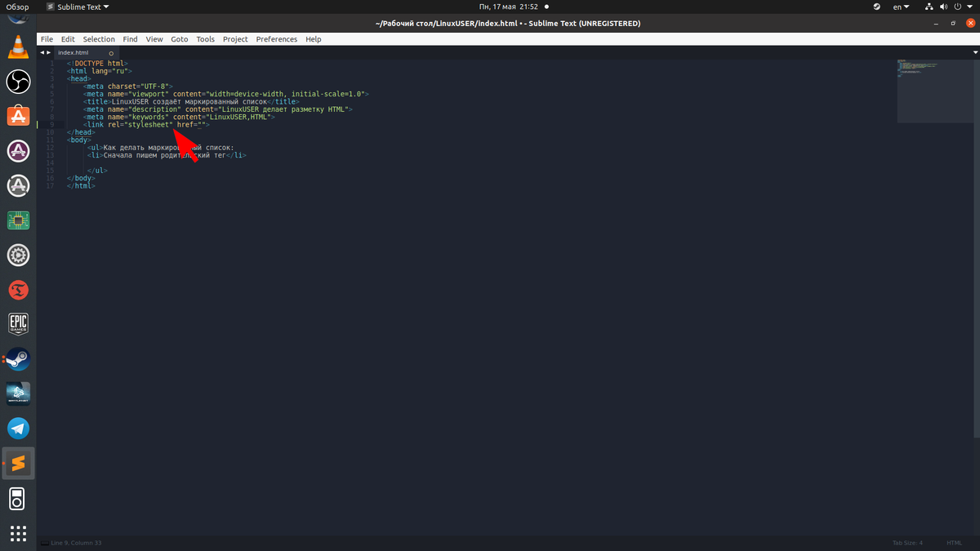
Task: Launch VLC media player from the dock
Action: (18, 47)
